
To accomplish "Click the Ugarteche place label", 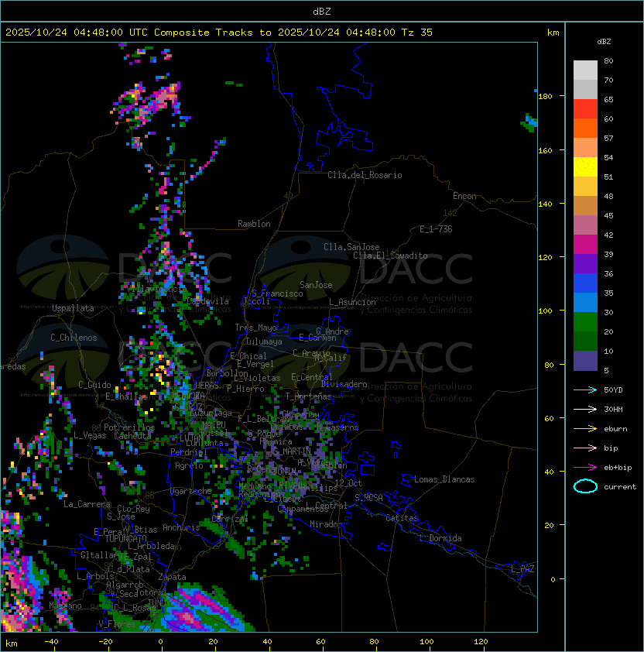I will tap(191, 491).
